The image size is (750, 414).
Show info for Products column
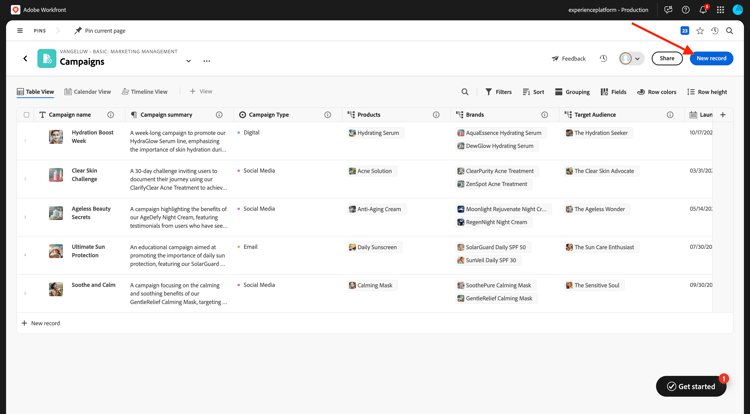(436, 115)
